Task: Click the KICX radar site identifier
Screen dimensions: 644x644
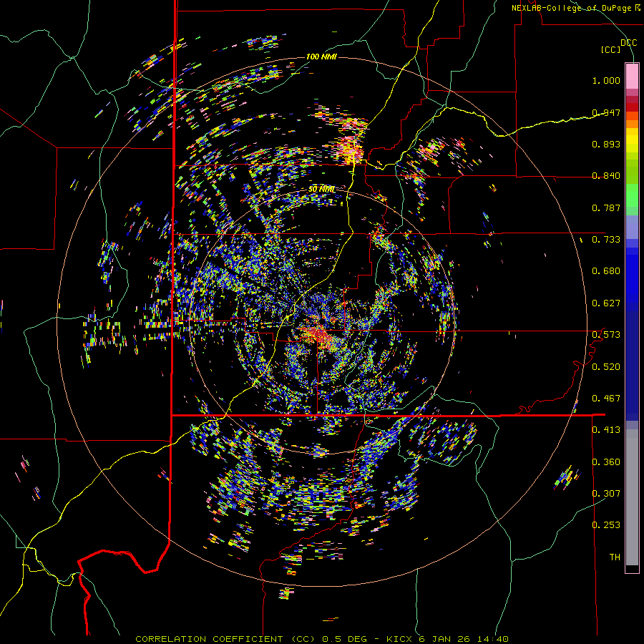Action: click(400, 639)
